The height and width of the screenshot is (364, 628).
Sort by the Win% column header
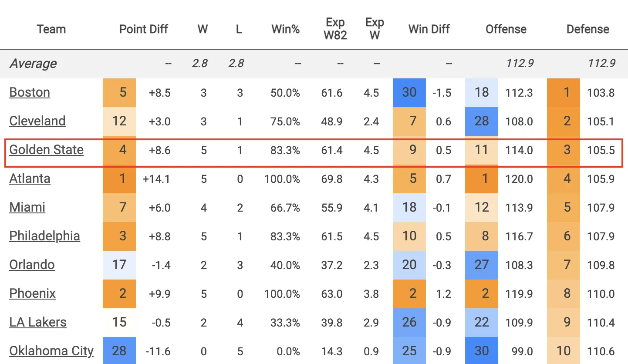coord(285,29)
